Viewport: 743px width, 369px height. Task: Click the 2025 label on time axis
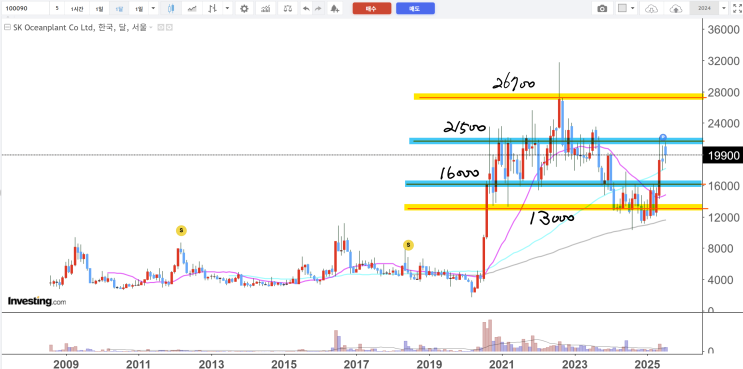[x=647, y=363]
